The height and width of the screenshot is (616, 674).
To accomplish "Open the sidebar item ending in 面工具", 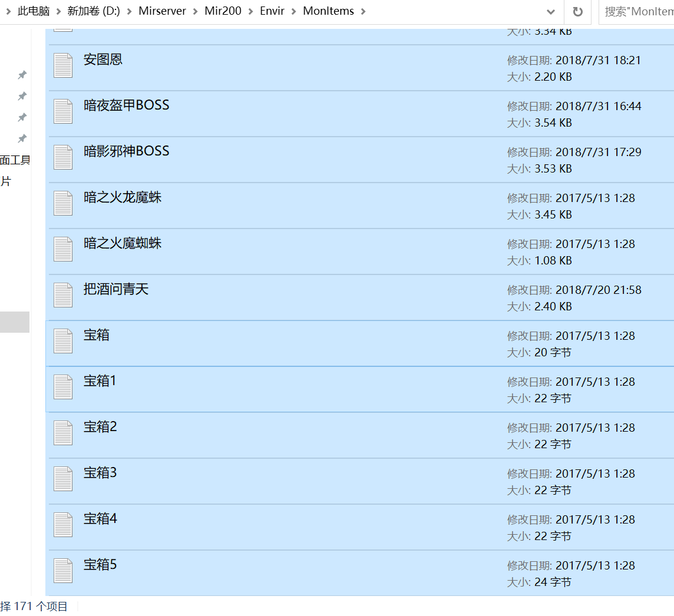I will [x=15, y=160].
